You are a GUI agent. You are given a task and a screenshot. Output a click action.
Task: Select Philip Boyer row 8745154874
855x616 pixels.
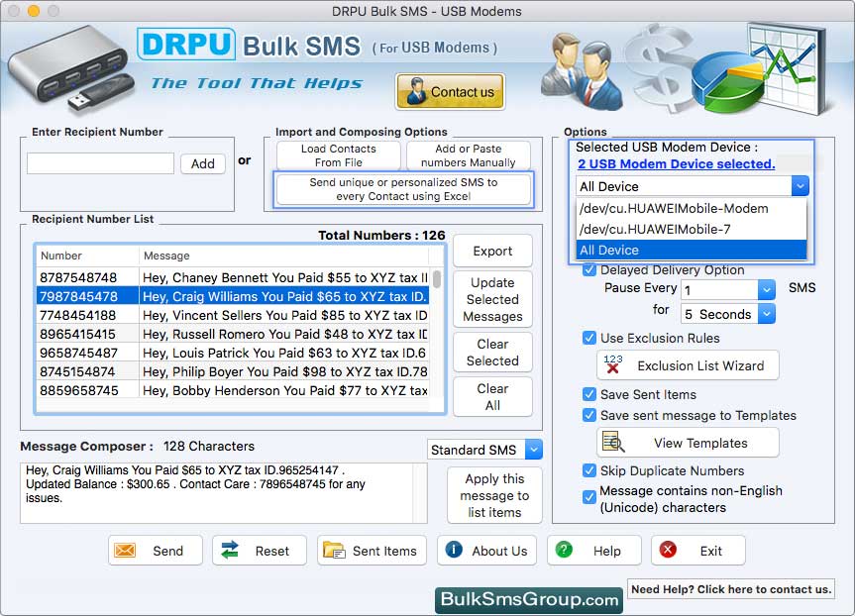(233, 371)
